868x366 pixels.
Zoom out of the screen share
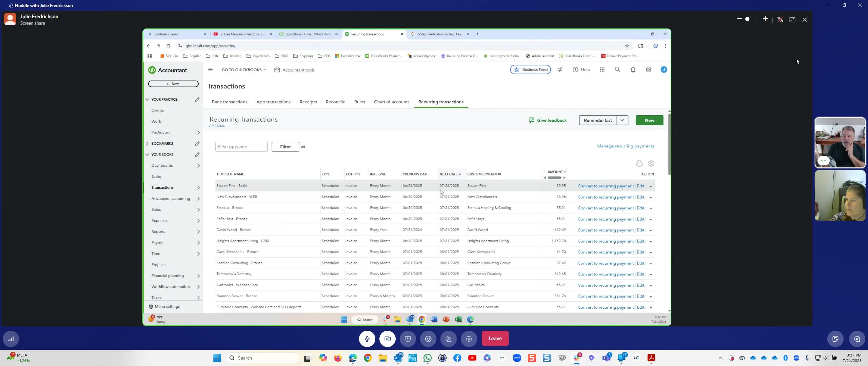click(739, 19)
